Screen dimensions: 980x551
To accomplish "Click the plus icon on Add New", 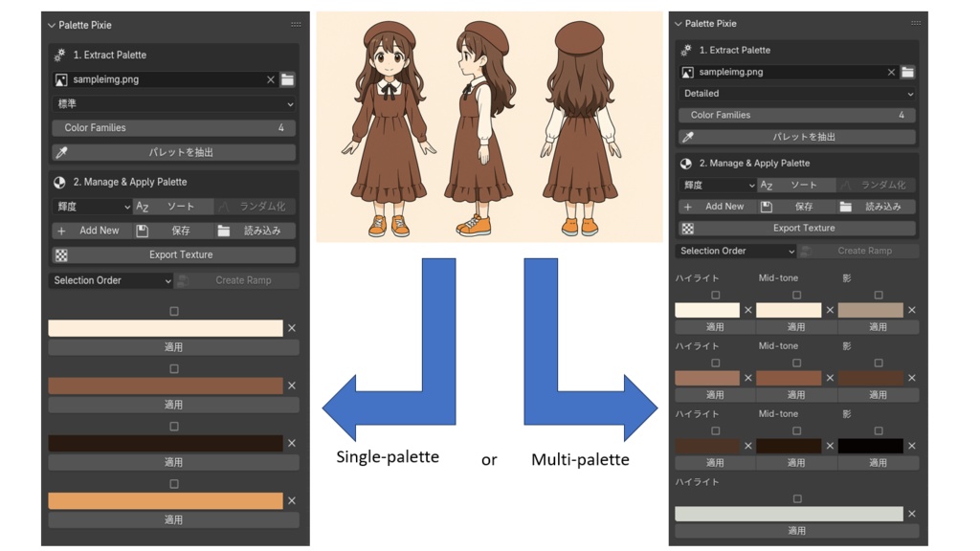I will pos(60,231).
